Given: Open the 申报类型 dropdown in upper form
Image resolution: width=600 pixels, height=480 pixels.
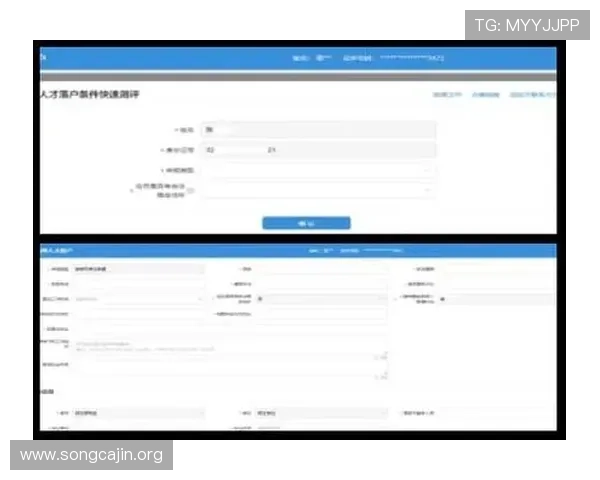Looking at the screenshot, I should (318, 170).
